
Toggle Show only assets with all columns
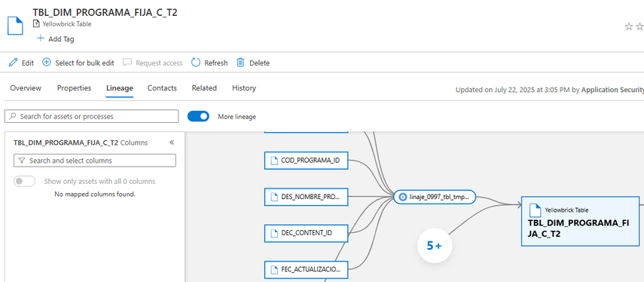tap(24, 181)
